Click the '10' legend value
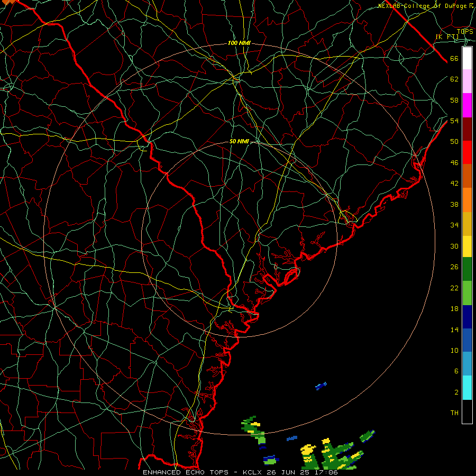The height and width of the screenshot is (476, 476). [454, 351]
